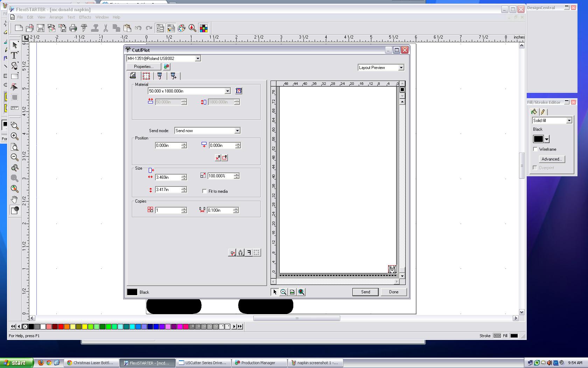
Task: Check the Overprint option
Action: click(535, 168)
